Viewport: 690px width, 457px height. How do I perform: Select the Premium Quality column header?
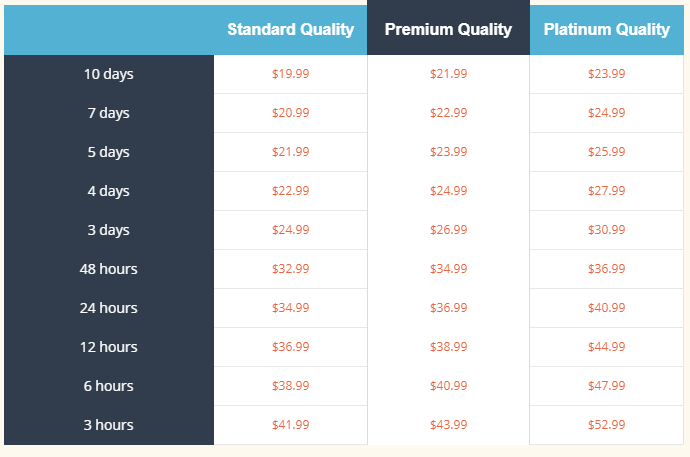tap(448, 27)
